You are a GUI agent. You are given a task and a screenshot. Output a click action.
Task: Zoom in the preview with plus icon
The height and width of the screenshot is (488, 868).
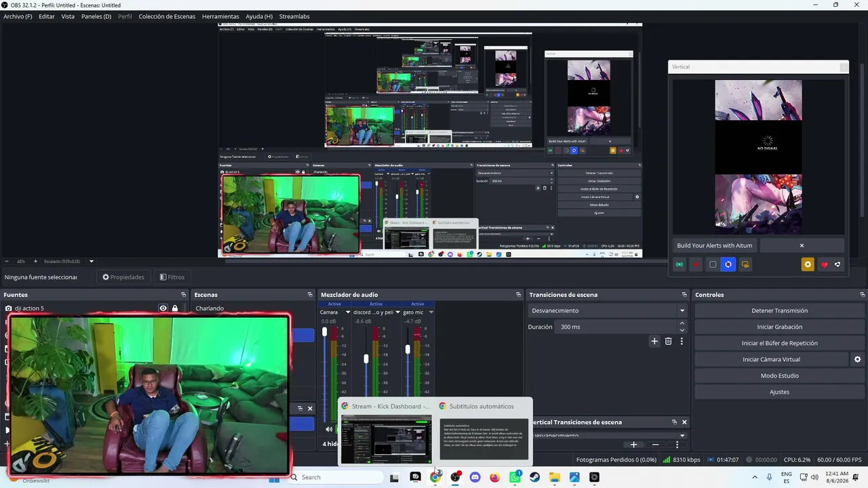point(35,261)
